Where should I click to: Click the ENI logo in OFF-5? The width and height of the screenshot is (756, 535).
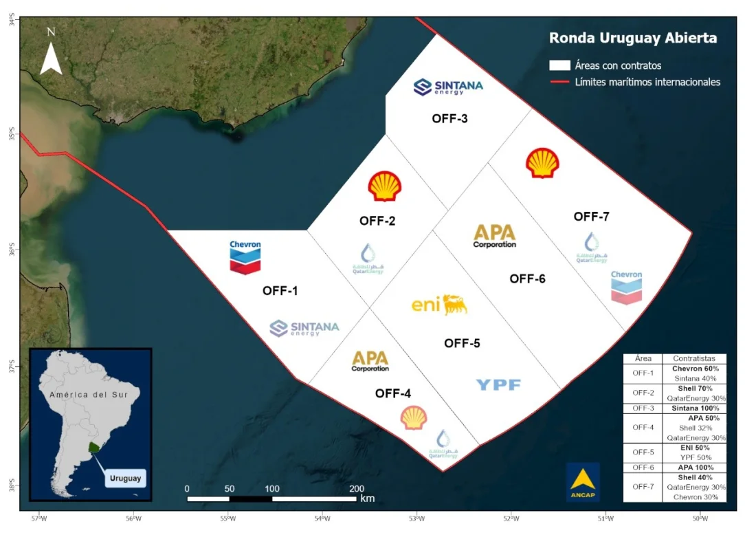[439, 305]
